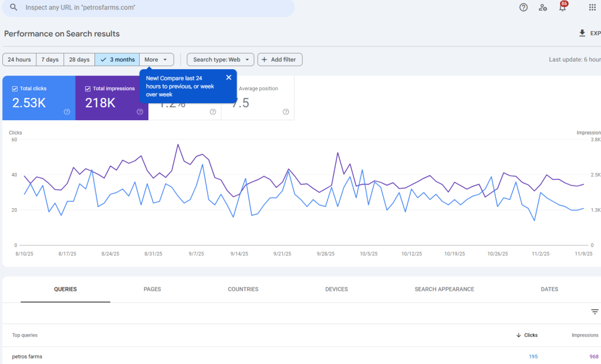Click help icon on Average position card
This screenshot has height=364, width=601.
[x=285, y=111]
